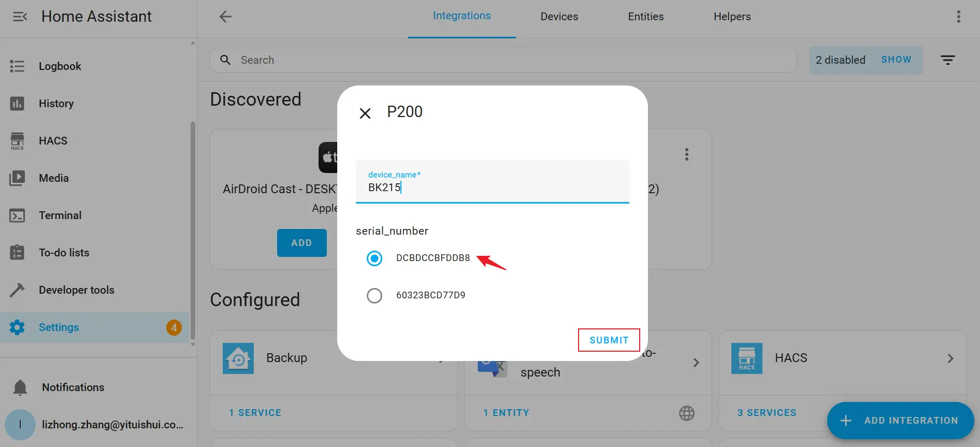Select serial number 60323BCD77D9
980x447 pixels.
pyautogui.click(x=374, y=296)
